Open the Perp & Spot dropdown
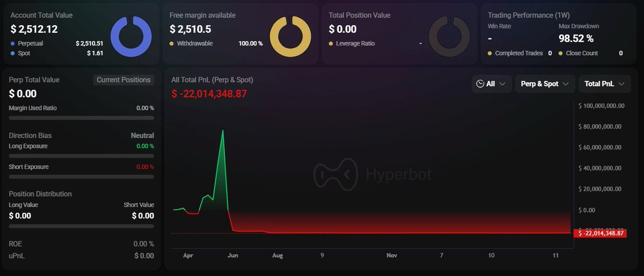The height and width of the screenshot is (276, 644). [545, 84]
